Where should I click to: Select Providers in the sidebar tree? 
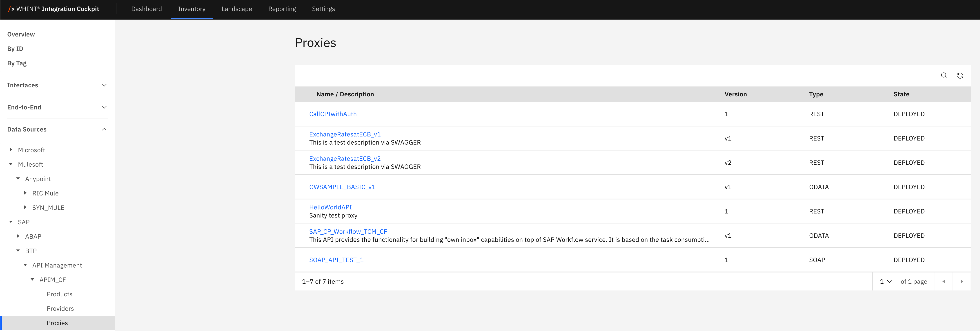coord(60,308)
